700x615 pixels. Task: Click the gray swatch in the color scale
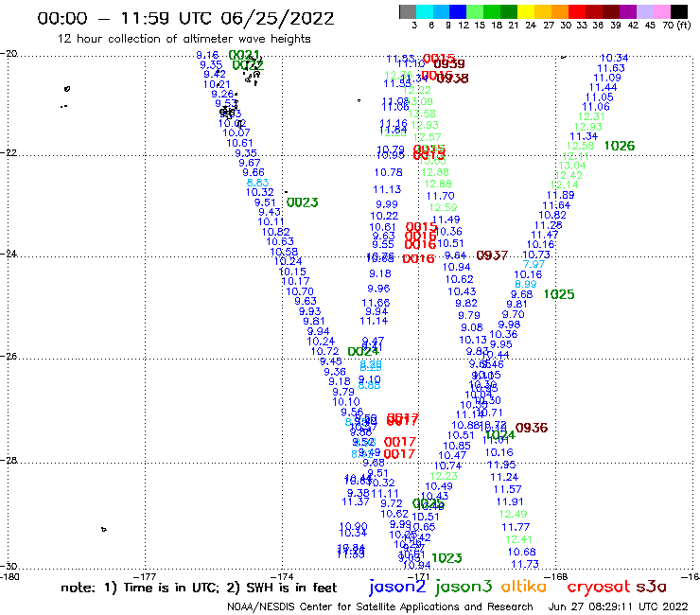coord(408,11)
